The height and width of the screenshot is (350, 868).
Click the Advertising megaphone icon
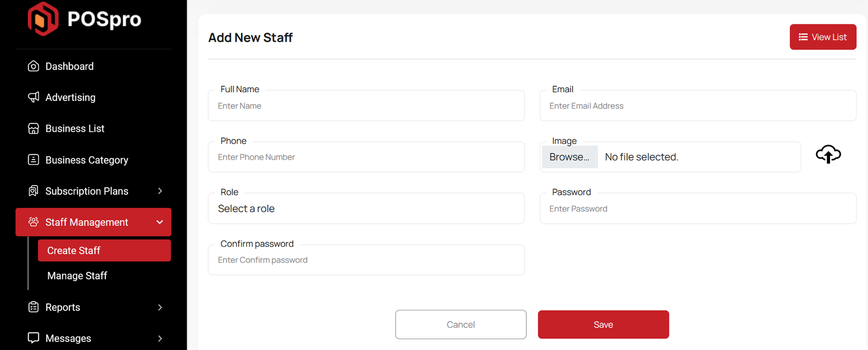pyautogui.click(x=34, y=97)
